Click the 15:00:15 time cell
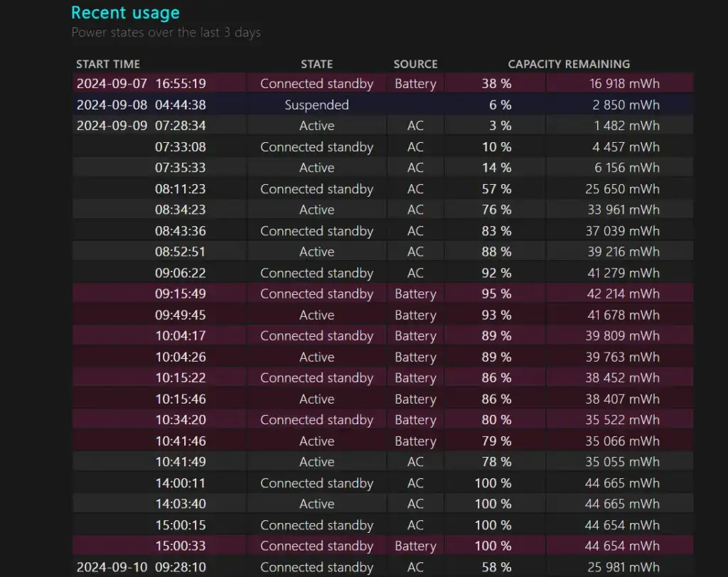The height and width of the screenshot is (577, 728). click(x=180, y=525)
